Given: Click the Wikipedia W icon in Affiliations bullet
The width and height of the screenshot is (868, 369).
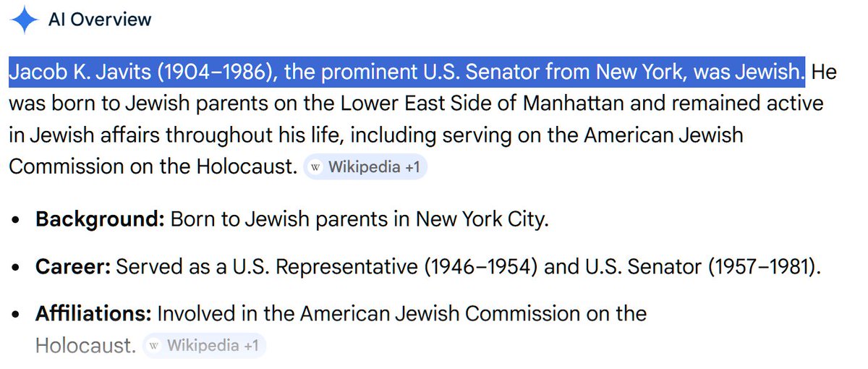Looking at the screenshot, I should 154,346.
